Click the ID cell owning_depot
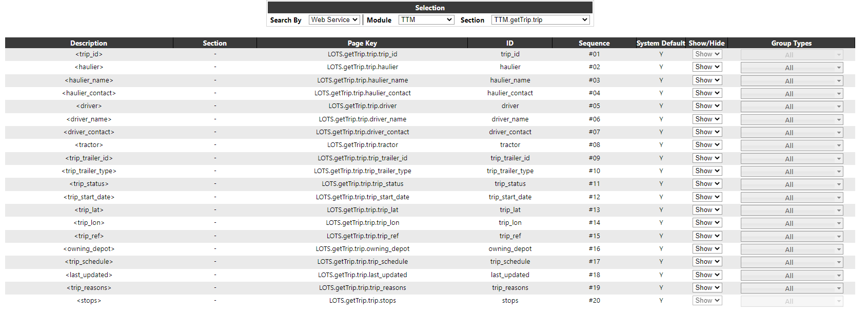This screenshot has height=314, width=868. (x=510, y=249)
